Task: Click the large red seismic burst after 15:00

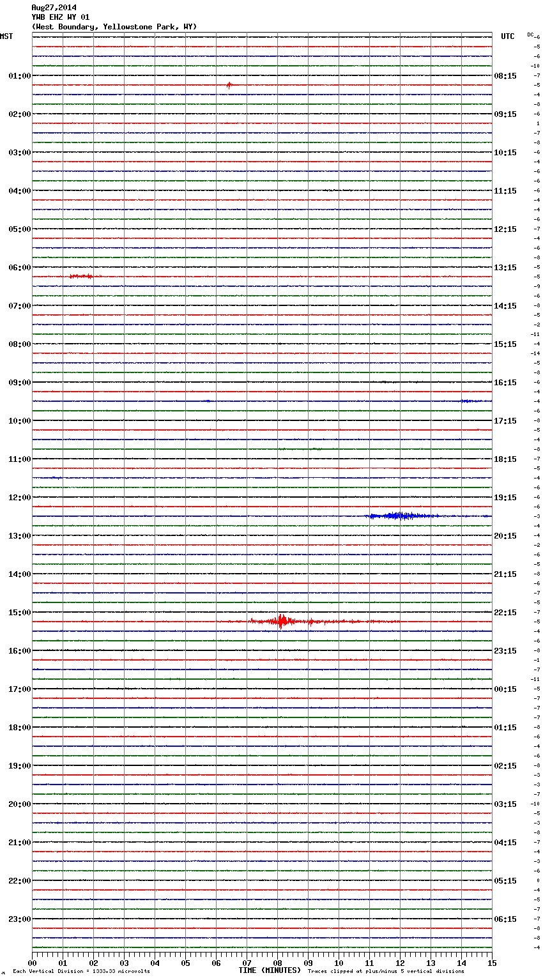Action: [281, 621]
